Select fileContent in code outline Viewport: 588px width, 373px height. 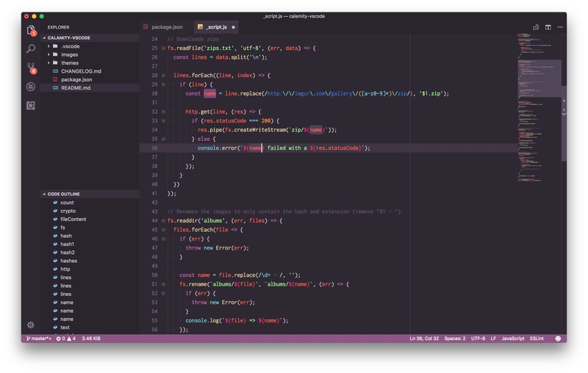[x=90, y=219]
